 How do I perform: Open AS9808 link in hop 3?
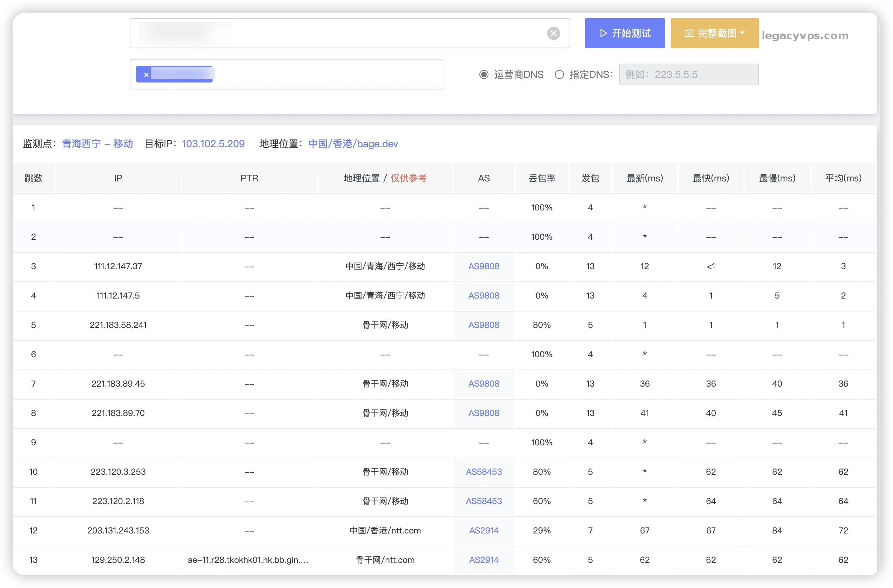coord(483,266)
